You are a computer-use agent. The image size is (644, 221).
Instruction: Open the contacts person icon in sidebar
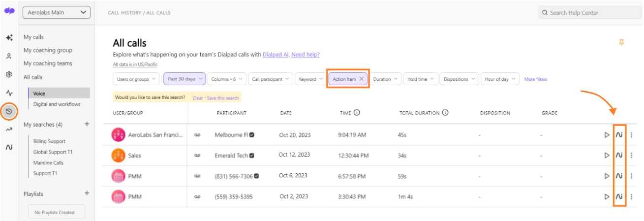[9, 56]
